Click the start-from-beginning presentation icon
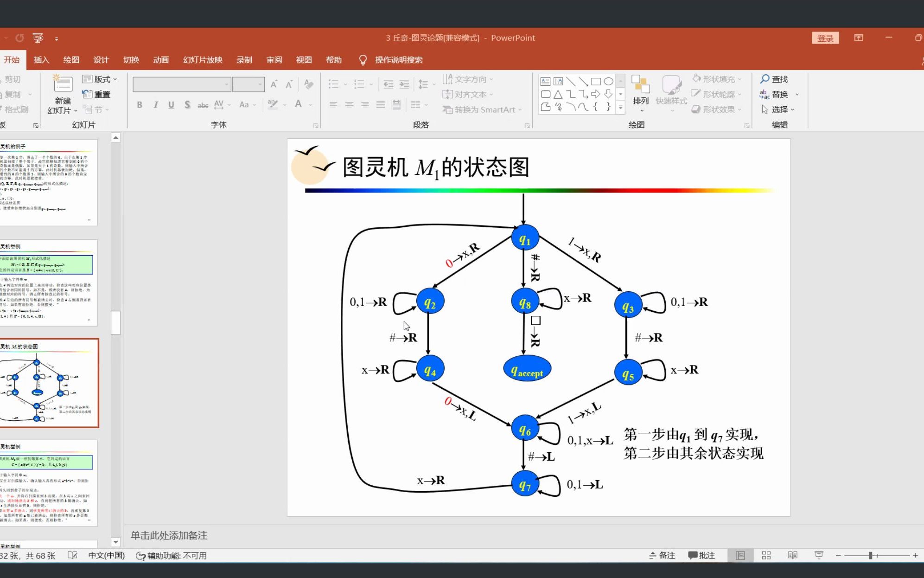This screenshot has width=924, height=578. (x=38, y=38)
